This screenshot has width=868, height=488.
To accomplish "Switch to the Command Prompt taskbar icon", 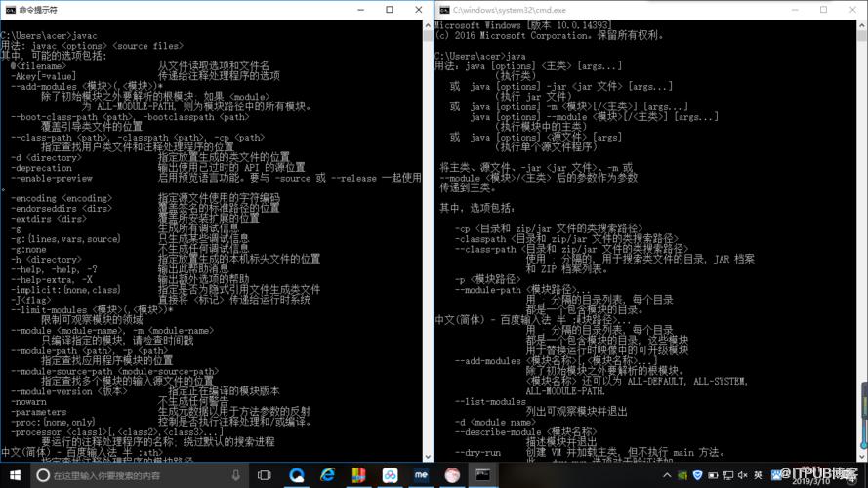I will [x=483, y=475].
